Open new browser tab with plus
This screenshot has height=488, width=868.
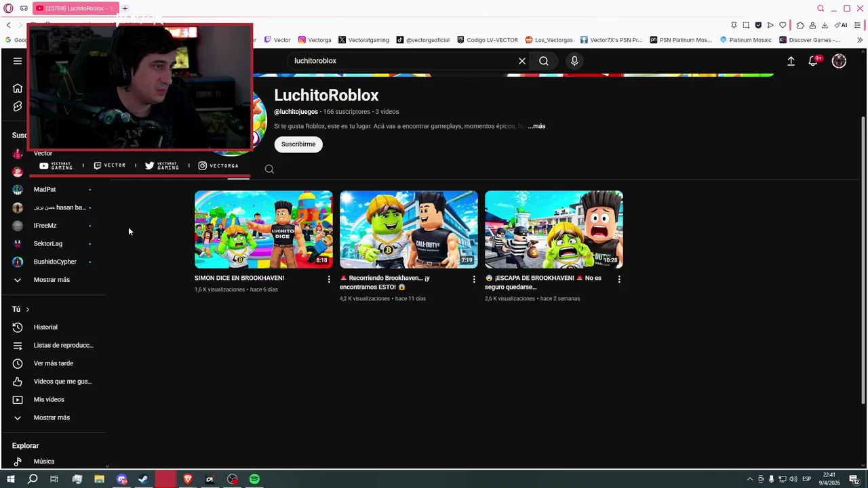click(x=125, y=9)
